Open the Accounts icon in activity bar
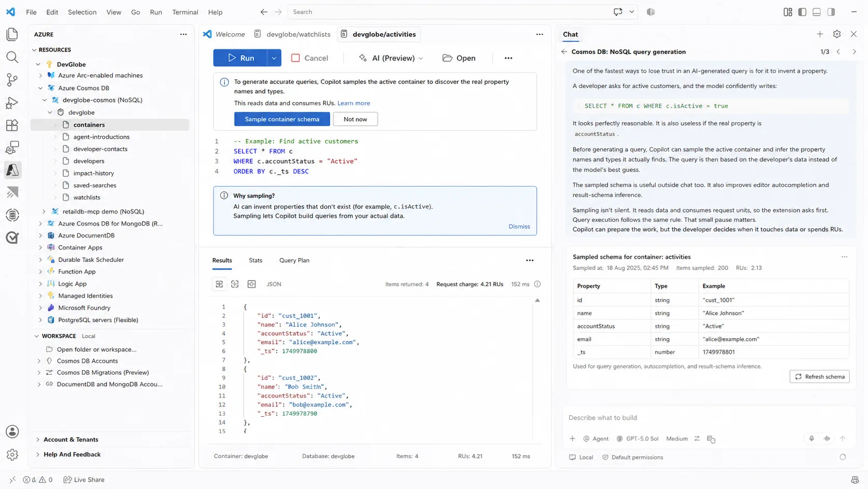Screen dimensions: 868x489 coord(12,432)
